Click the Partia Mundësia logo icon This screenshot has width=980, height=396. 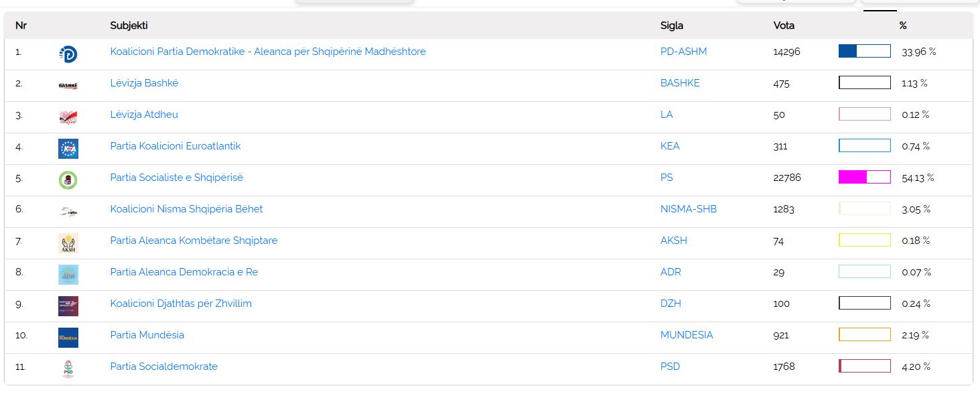(68, 337)
